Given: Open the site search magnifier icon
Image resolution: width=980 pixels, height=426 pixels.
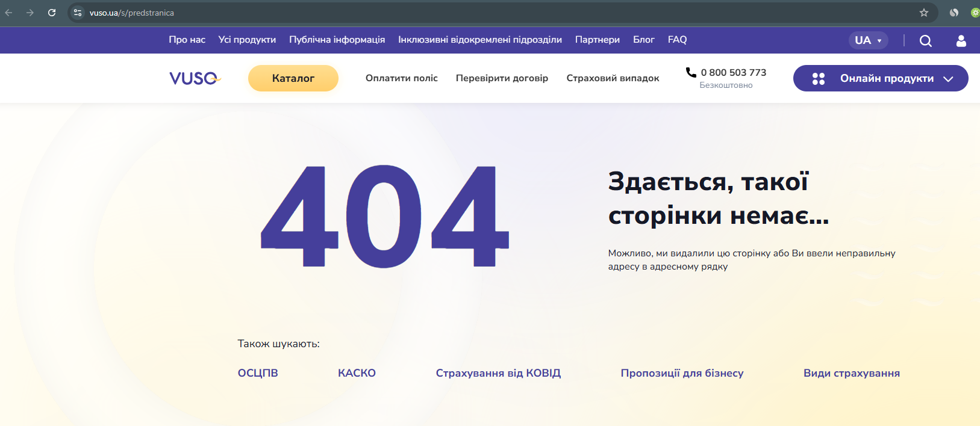Looking at the screenshot, I should (926, 40).
